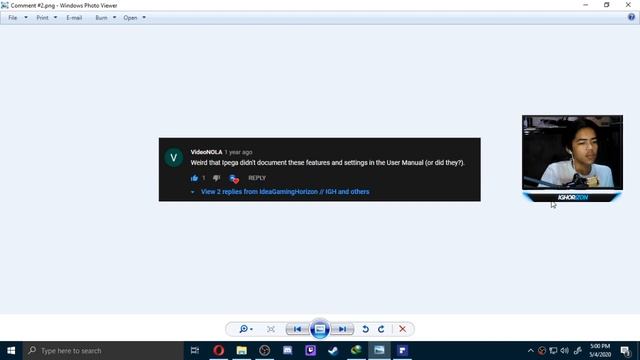Start the slide show
Image resolution: width=640 pixels, height=360 pixels.
point(320,329)
